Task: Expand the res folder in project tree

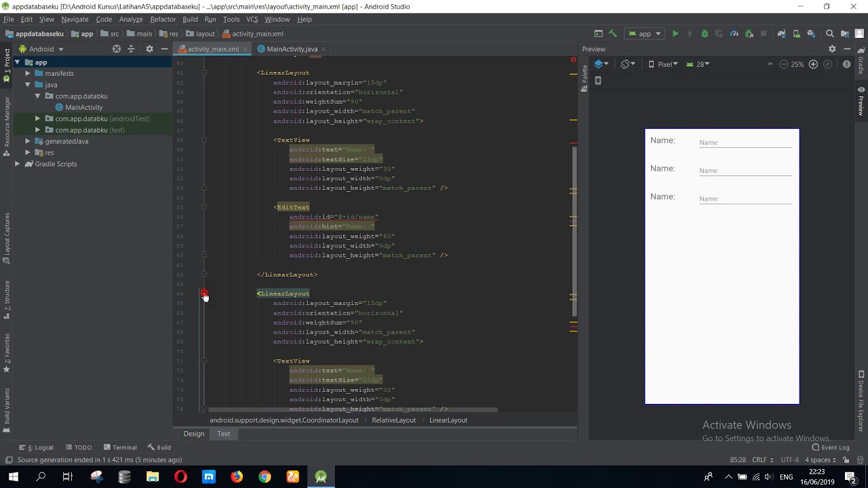Action: point(28,152)
